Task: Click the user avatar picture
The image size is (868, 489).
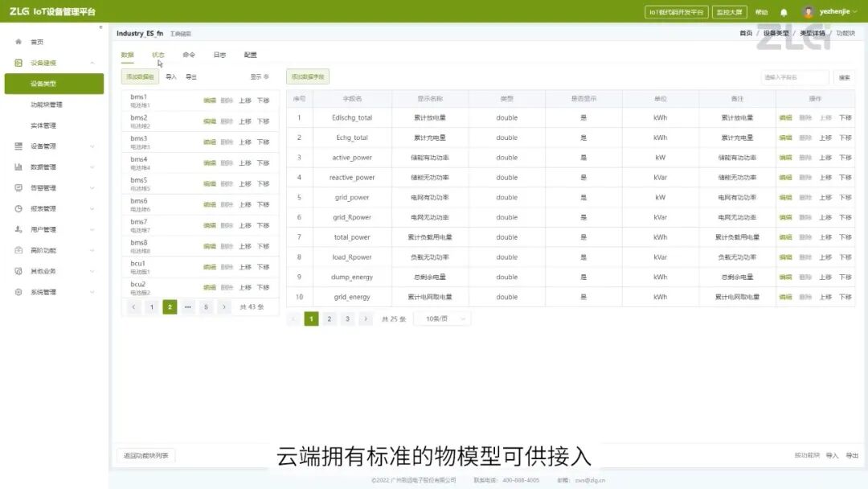Action: click(x=809, y=12)
